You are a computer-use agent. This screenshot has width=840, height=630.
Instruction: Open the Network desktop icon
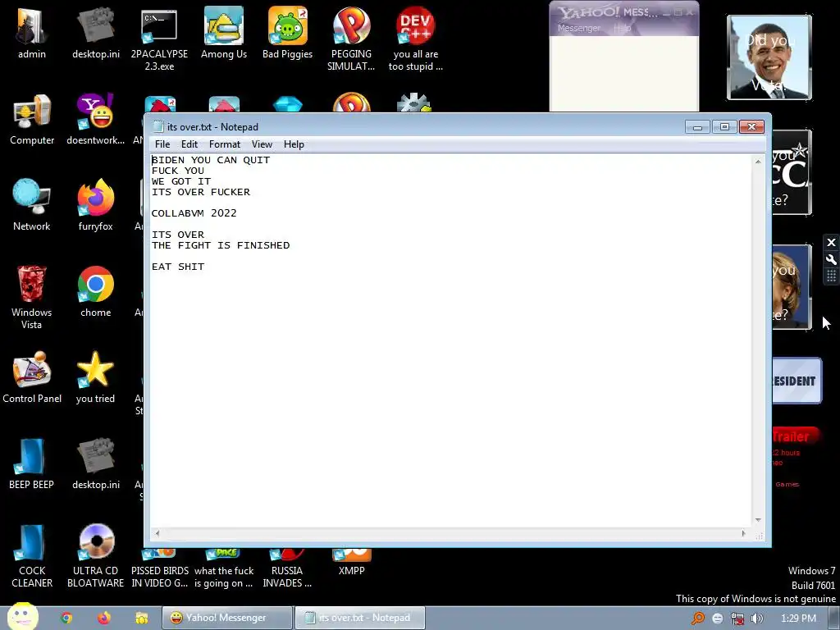click(32, 206)
